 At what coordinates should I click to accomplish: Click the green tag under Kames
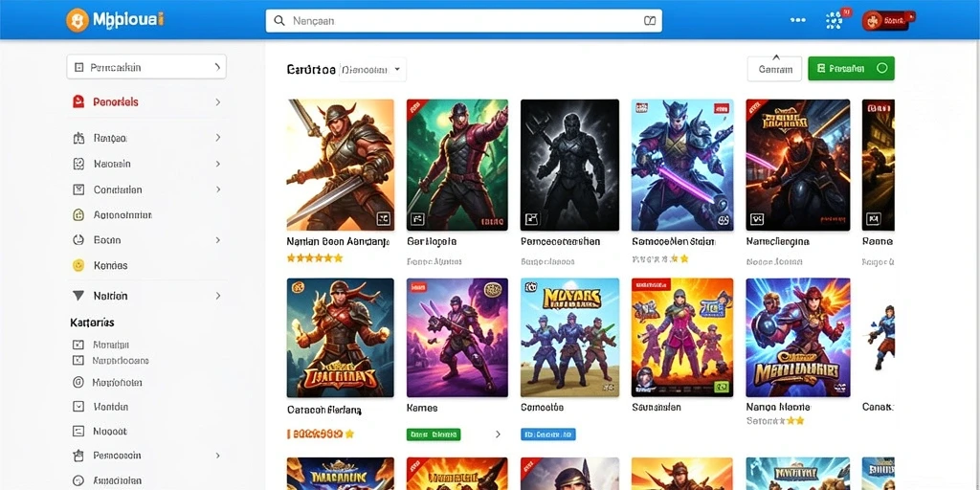click(434, 434)
